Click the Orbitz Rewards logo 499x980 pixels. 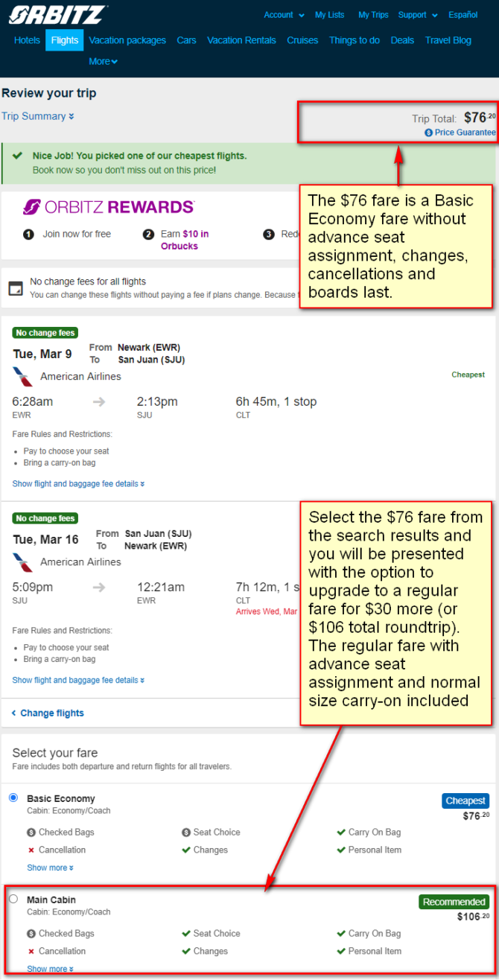click(x=109, y=207)
